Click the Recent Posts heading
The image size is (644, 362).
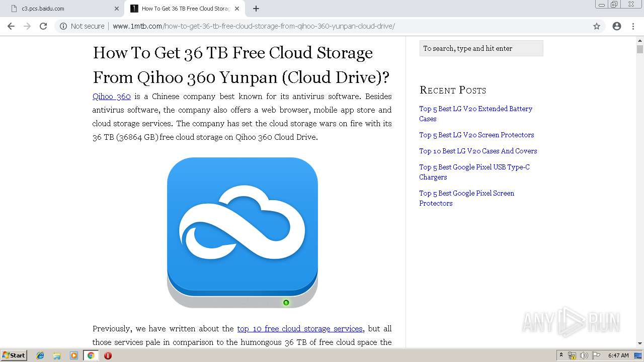pos(453,90)
